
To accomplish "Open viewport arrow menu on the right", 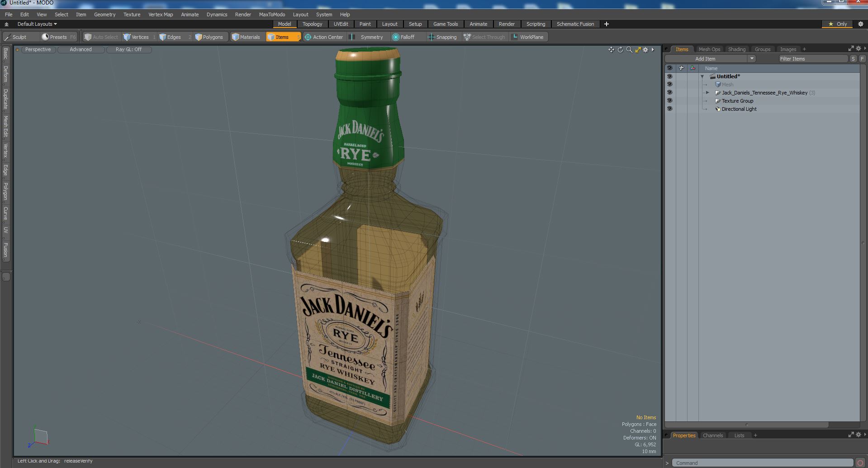I will pos(653,50).
